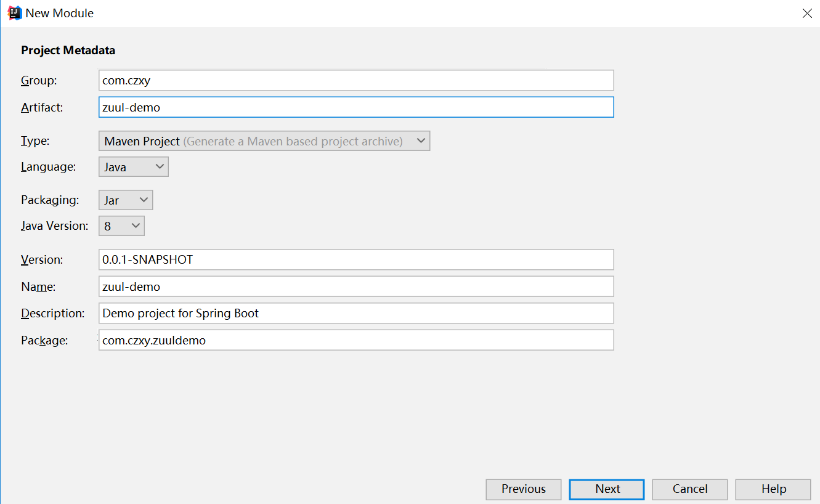The height and width of the screenshot is (504, 820).
Task: Expand the Language dropdown set to Java
Action: tap(134, 166)
